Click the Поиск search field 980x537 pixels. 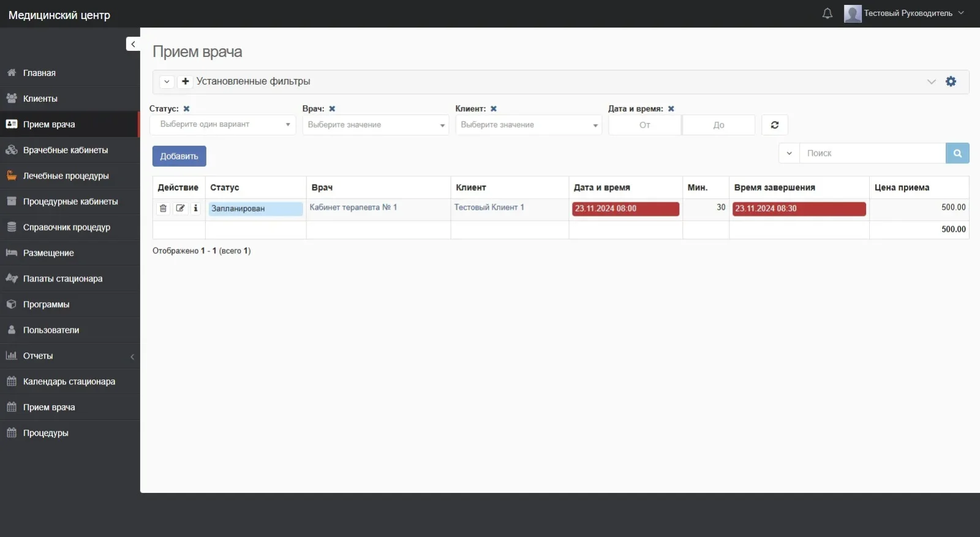click(872, 153)
